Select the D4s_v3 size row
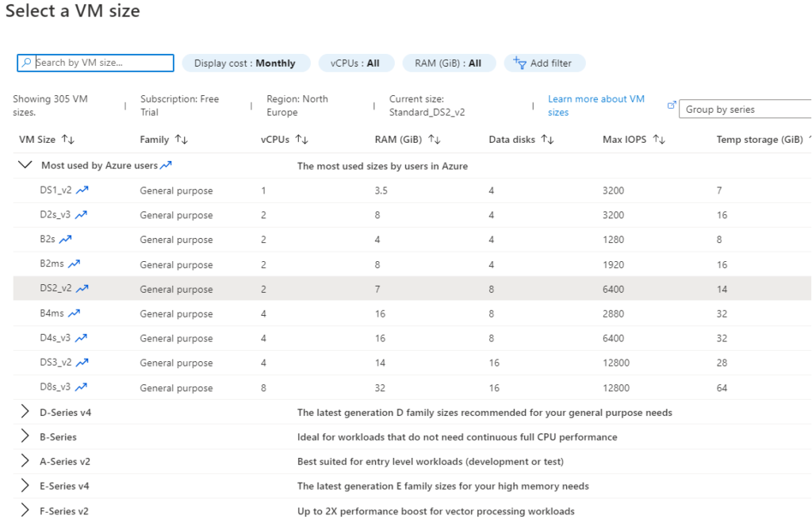 tap(412, 338)
